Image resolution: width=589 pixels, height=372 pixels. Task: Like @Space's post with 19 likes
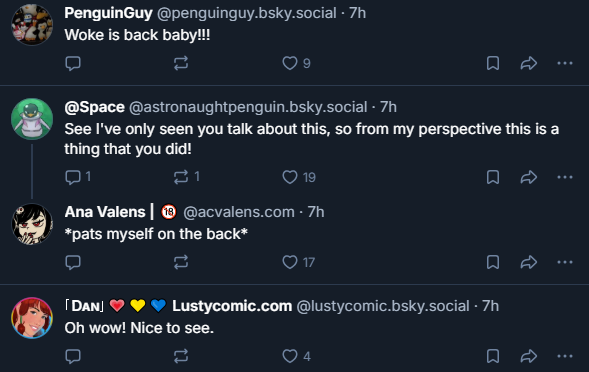click(299, 177)
